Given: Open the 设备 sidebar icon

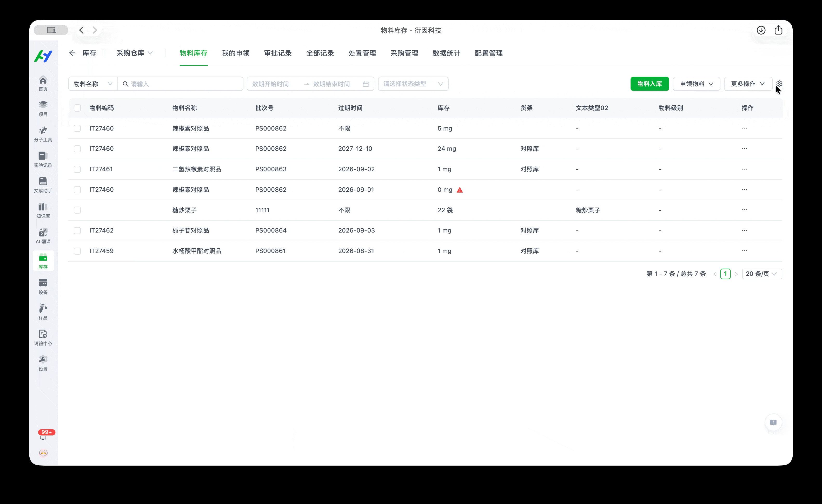Looking at the screenshot, I should pyautogui.click(x=43, y=286).
